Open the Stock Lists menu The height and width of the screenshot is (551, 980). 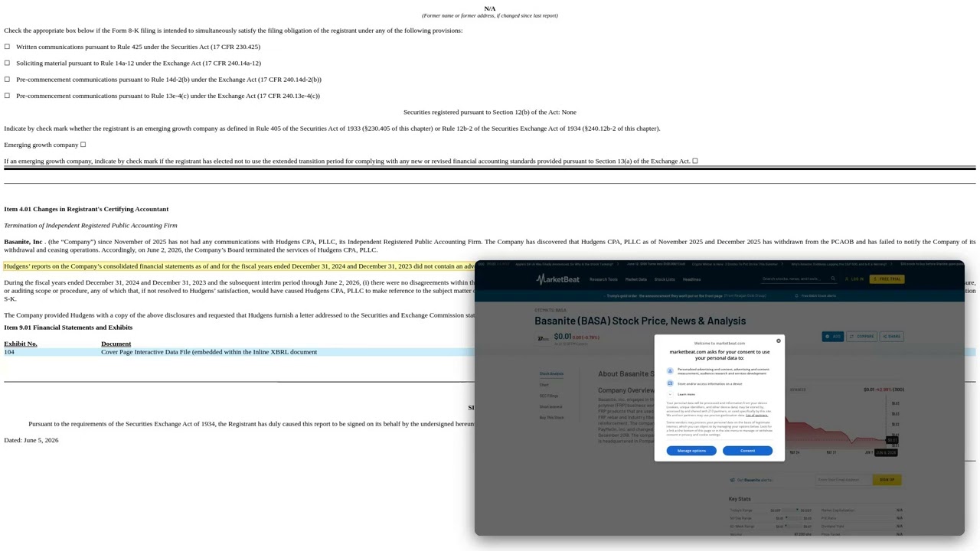(x=665, y=279)
